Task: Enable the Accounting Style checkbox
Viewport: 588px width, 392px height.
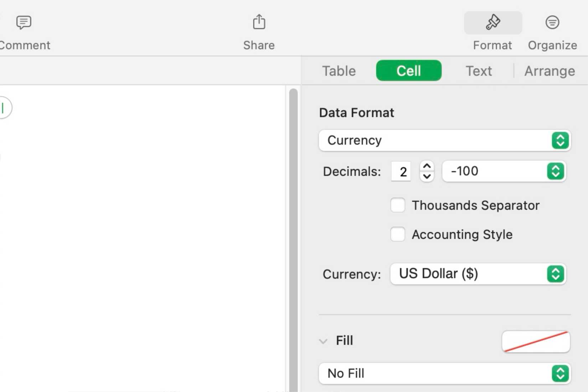Action: 397,234
